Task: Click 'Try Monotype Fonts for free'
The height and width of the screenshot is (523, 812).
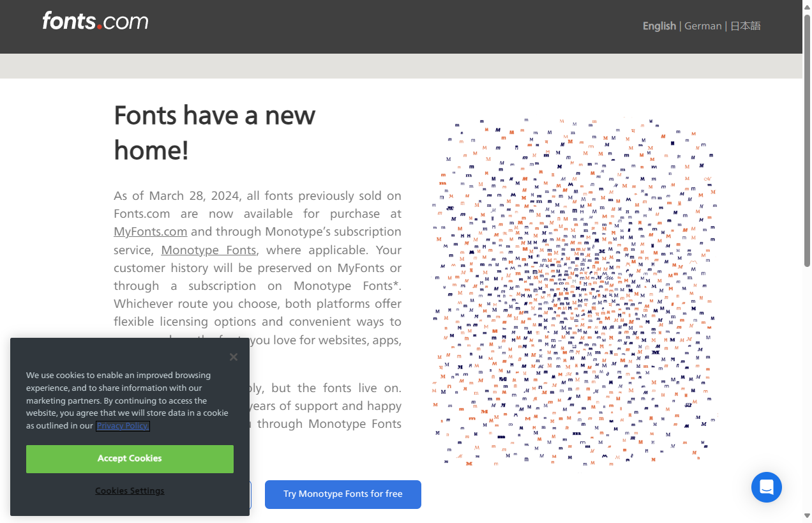Action: click(343, 494)
